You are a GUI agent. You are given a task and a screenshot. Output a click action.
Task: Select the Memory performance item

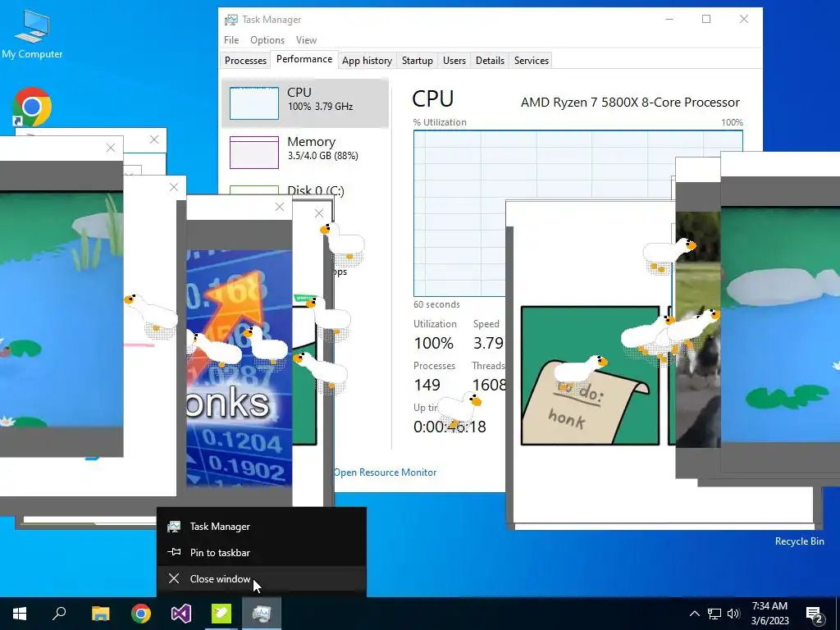(x=305, y=152)
